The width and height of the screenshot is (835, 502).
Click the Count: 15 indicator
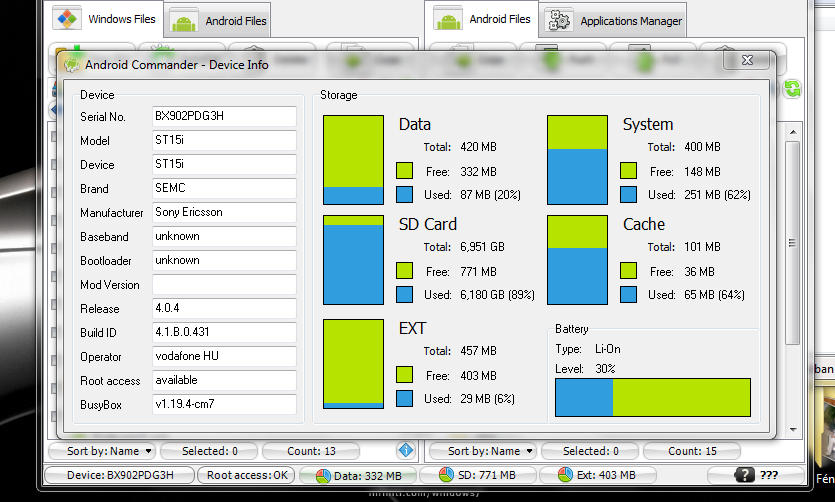coord(692,451)
